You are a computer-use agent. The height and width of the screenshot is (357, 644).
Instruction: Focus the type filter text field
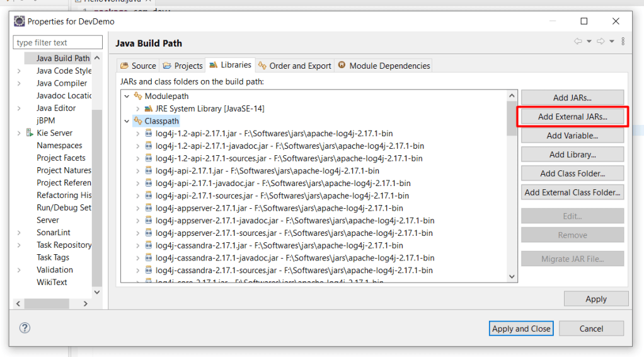click(58, 42)
